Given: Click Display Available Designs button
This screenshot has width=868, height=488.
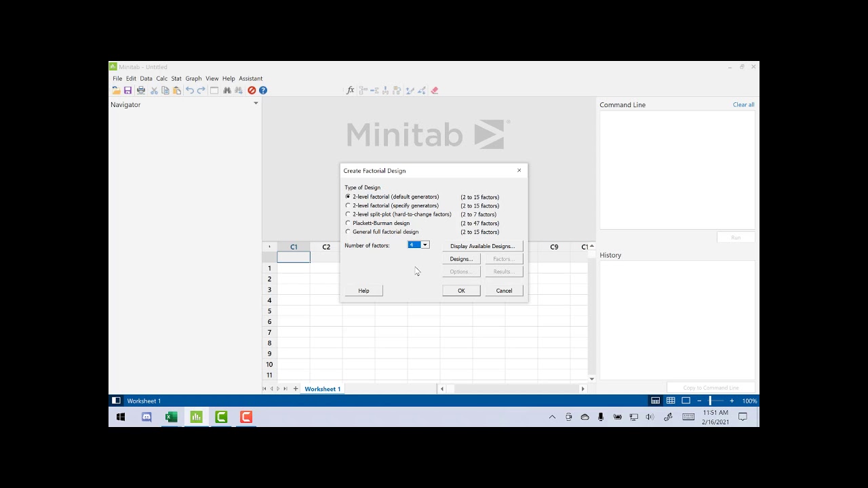Looking at the screenshot, I should click(x=482, y=246).
